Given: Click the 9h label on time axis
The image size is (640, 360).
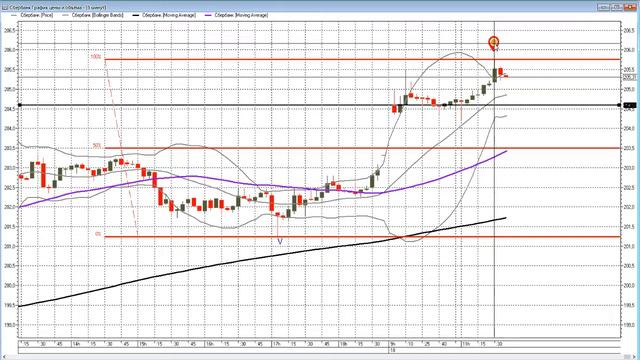Looking at the screenshot, I should pos(392,344).
